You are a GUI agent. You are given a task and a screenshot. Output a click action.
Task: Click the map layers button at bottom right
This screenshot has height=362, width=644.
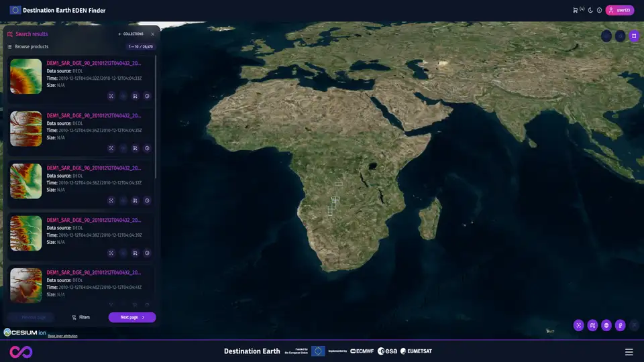592,325
